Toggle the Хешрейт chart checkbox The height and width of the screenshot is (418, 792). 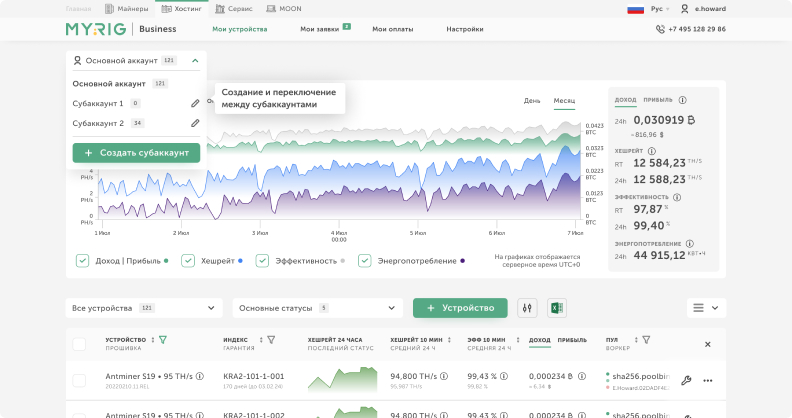point(188,261)
